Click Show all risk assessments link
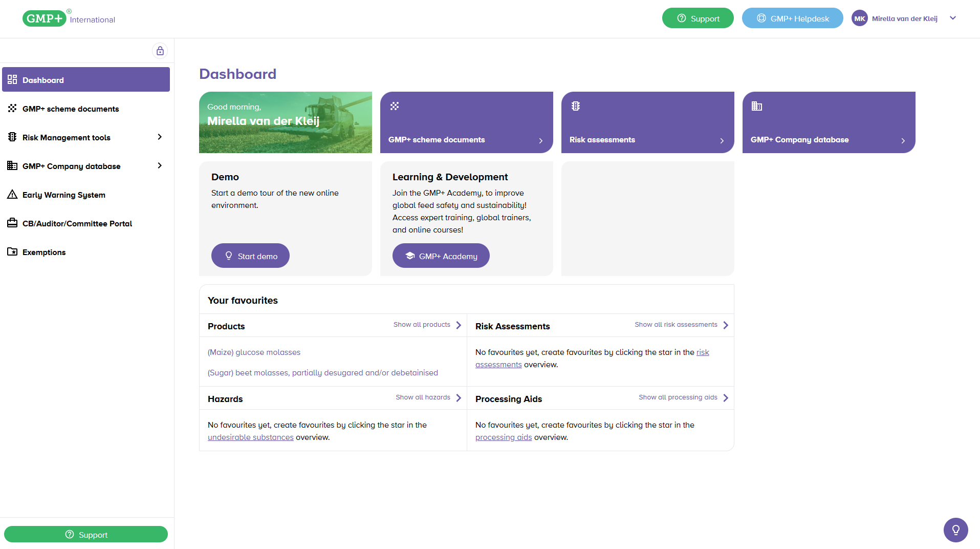980x549 pixels. click(676, 325)
